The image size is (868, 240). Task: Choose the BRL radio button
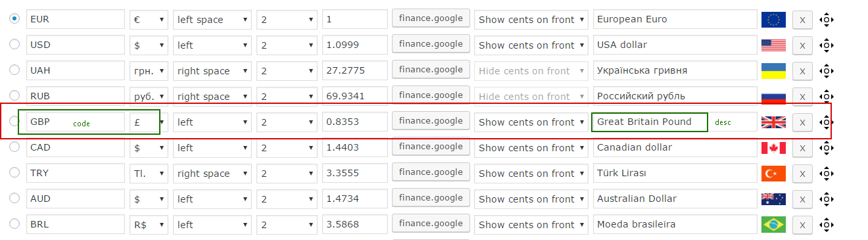pyautogui.click(x=14, y=224)
